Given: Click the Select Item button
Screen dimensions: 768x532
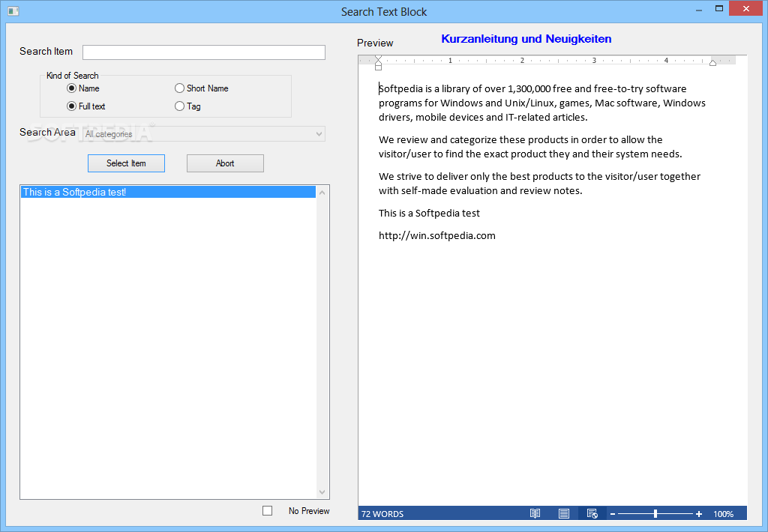Looking at the screenshot, I should pyautogui.click(x=126, y=163).
